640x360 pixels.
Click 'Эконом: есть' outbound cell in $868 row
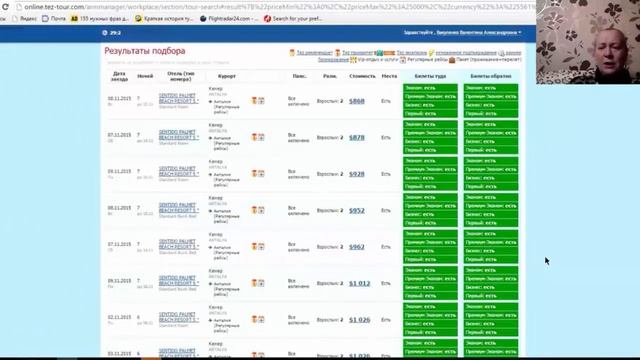pyautogui.click(x=430, y=88)
